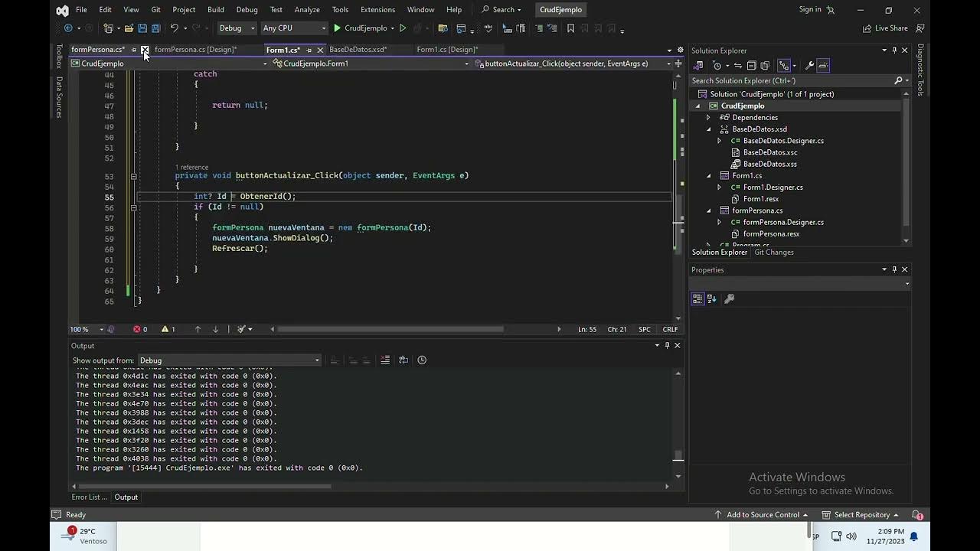
Task: Collapse the buttonActualizar_Click method outline
Action: pyautogui.click(x=133, y=176)
